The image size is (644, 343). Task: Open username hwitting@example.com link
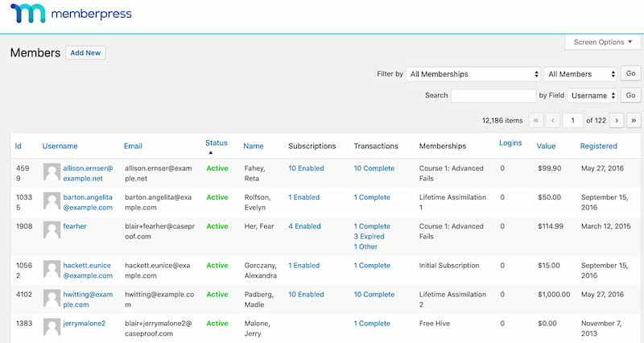88,300
